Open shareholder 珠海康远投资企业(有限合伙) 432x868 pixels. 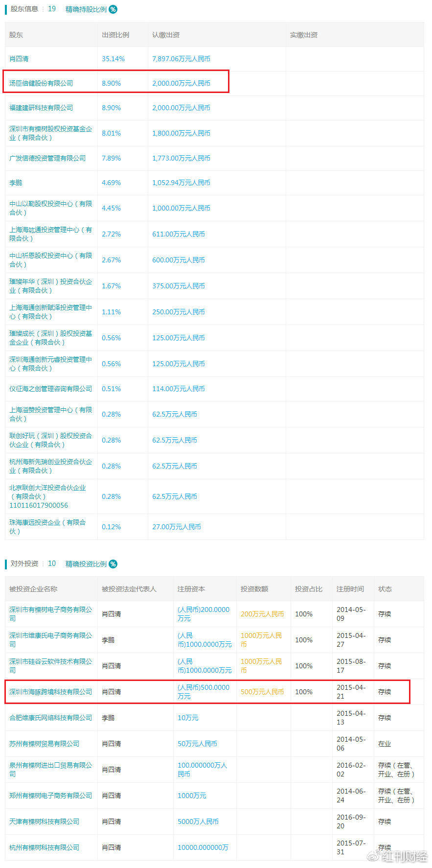[x=47, y=527]
